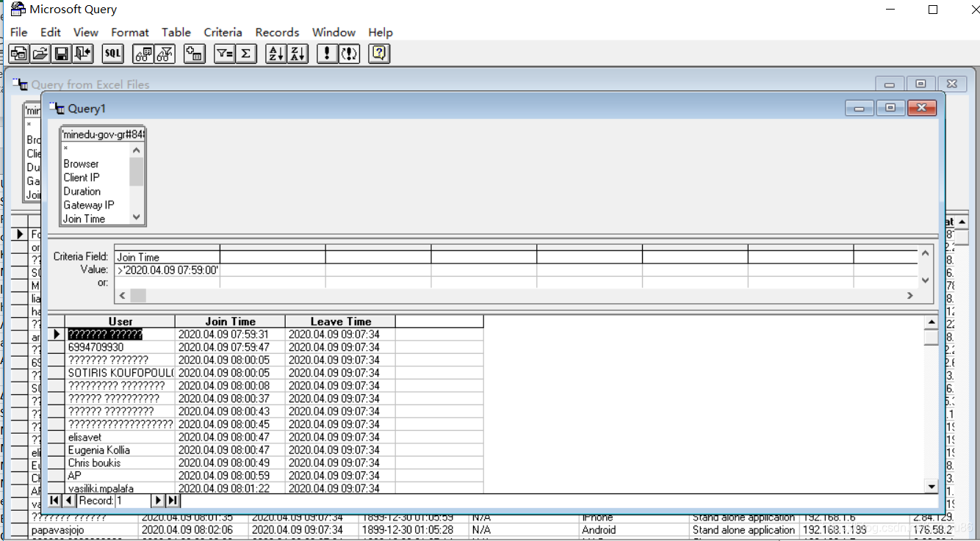The height and width of the screenshot is (541, 980).
Task: Open the Format menu
Action: click(x=130, y=32)
